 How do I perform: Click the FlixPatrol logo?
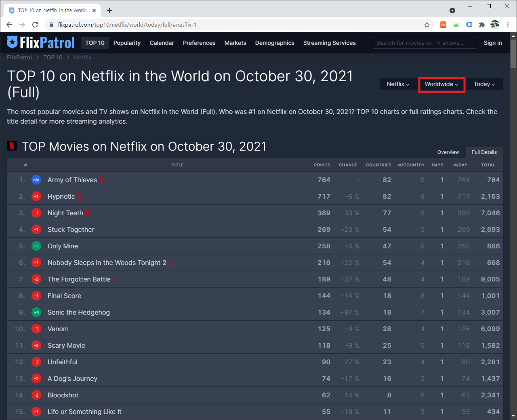(x=41, y=42)
